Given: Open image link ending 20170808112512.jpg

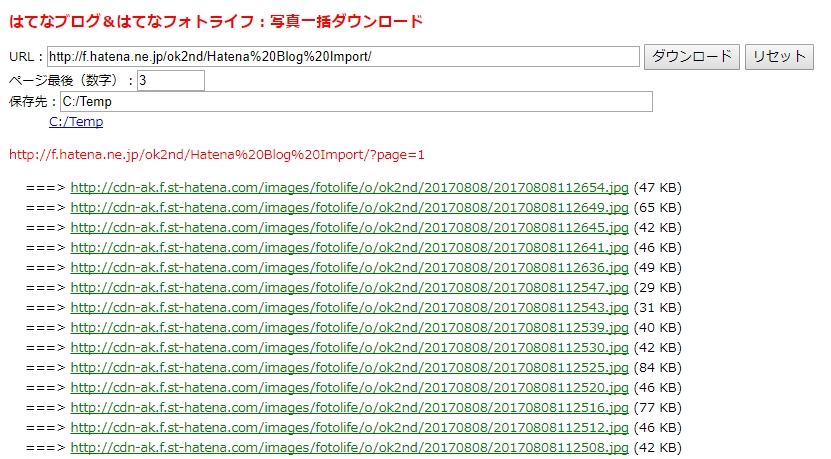Looking at the screenshot, I should click(349, 428).
